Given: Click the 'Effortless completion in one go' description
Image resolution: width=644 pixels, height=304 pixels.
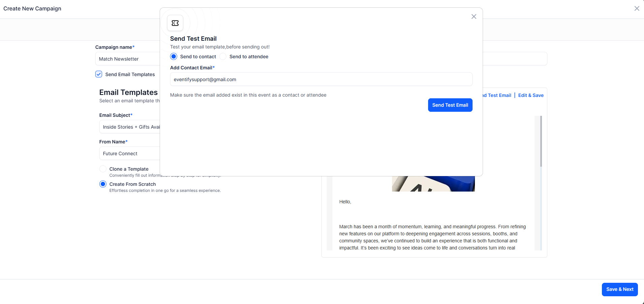Looking at the screenshot, I should pos(165,191).
